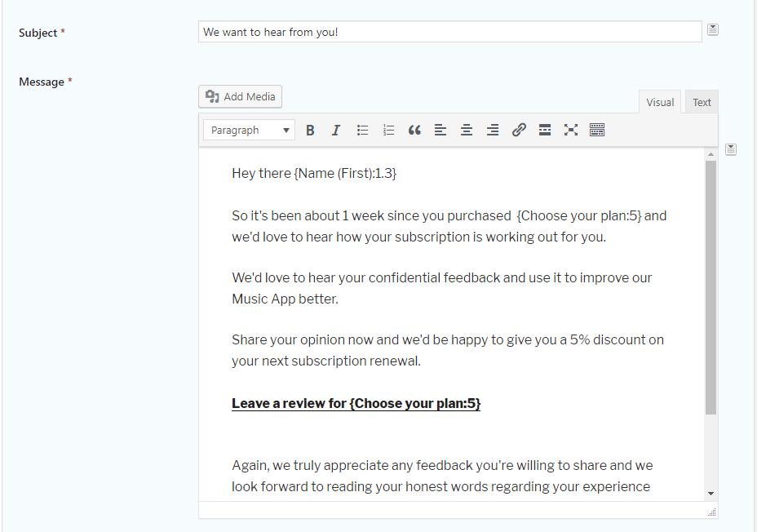Open merge tags for the Subject field
This screenshot has width=757, height=532.
(x=713, y=29)
